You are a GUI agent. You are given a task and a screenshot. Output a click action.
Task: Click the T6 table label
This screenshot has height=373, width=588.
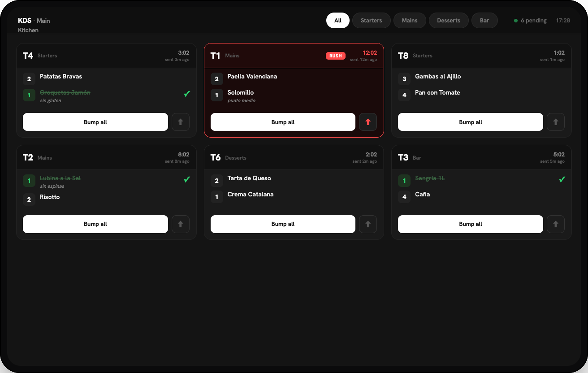pos(216,157)
